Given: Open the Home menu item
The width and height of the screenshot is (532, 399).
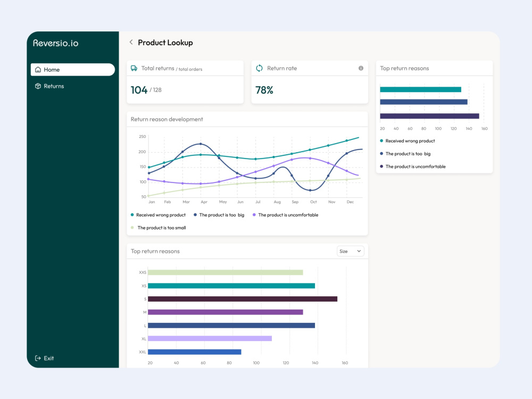Looking at the screenshot, I should point(72,70).
